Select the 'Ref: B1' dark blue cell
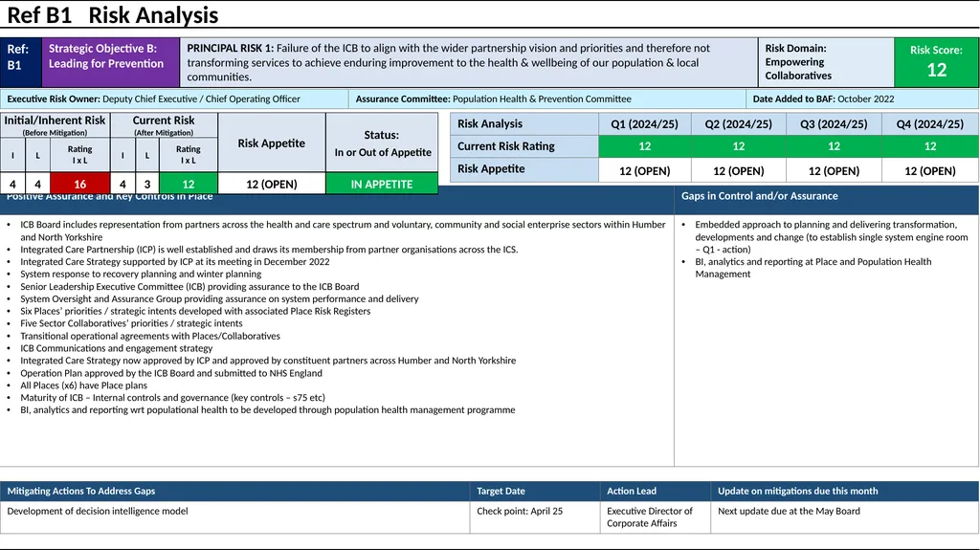Screen dimensions: 980x550 21,62
